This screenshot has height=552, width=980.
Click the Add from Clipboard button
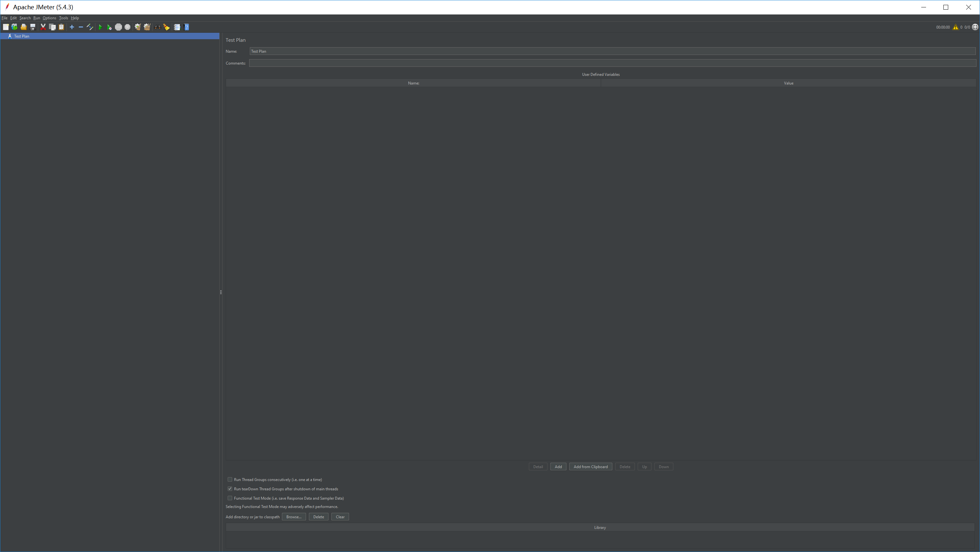(591, 467)
